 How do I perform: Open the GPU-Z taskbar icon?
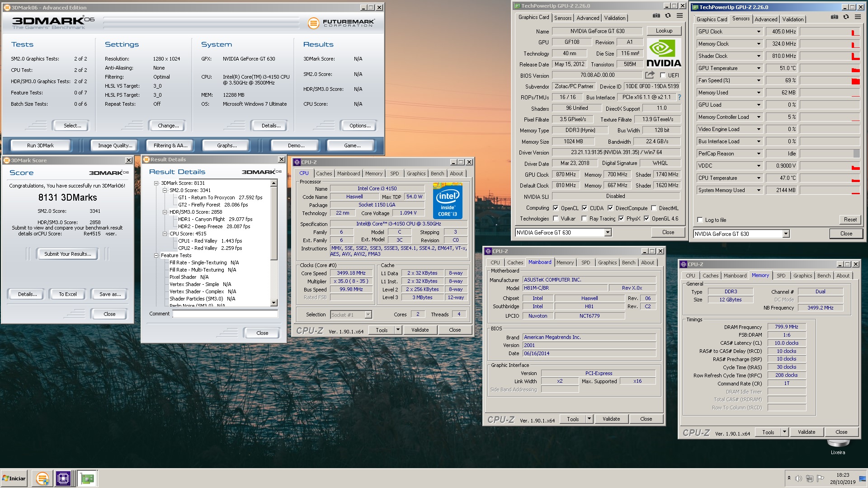(87, 478)
